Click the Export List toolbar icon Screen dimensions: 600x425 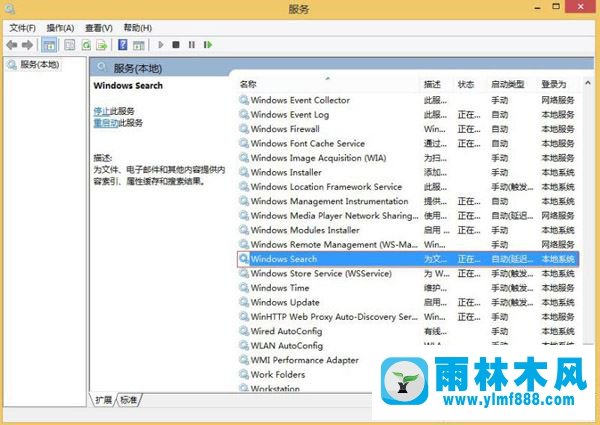pyautogui.click(x=101, y=45)
